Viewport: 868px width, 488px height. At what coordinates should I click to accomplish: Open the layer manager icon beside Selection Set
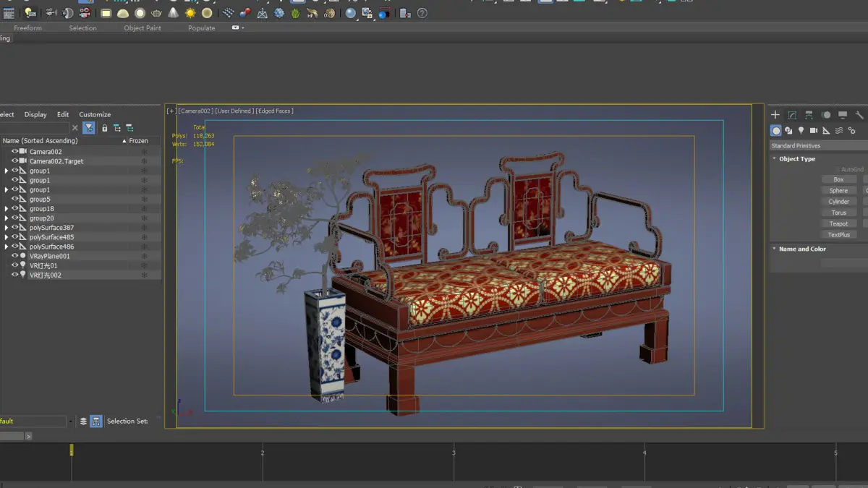click(x=83, y=421)
